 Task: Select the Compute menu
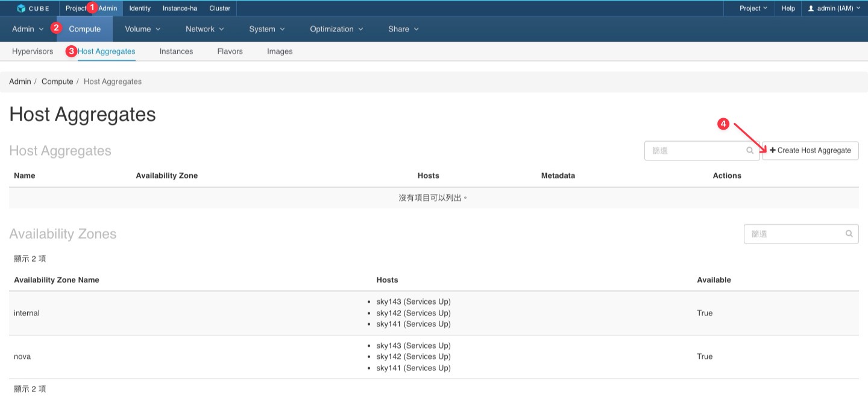point(85,29)
